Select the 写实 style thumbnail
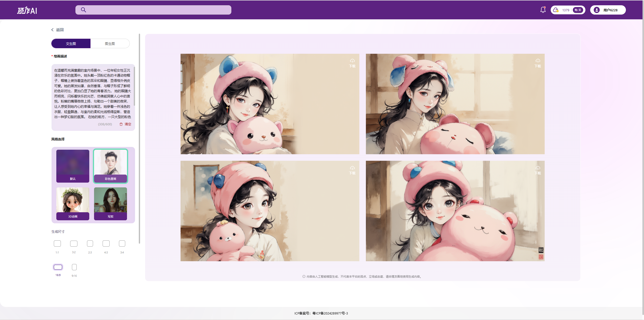The image size is (644, 320). [x=110, y=203]
